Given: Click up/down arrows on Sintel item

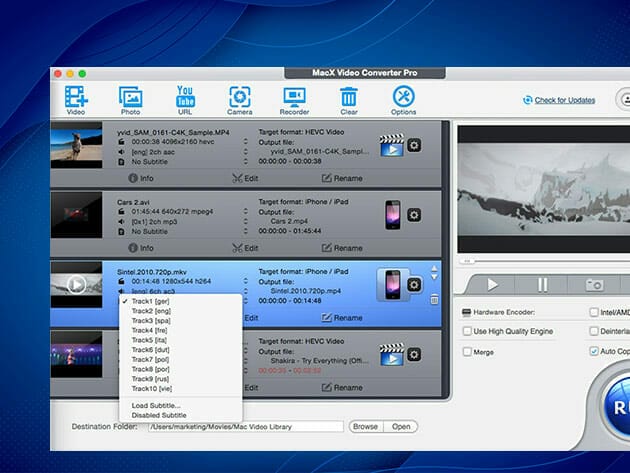Looking at the screenshot, I should point(433,273).
